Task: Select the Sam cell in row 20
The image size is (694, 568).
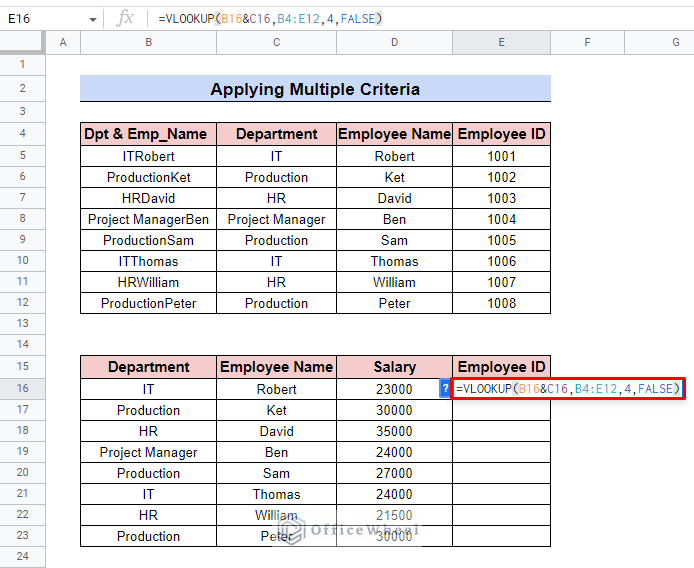Action: 276,473
